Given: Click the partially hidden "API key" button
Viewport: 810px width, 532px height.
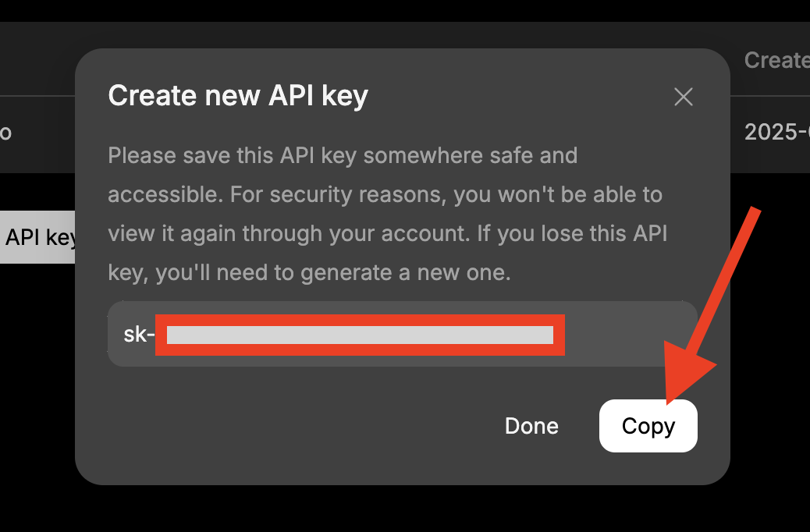Looking at the screenshot, I should pos(39,237).
